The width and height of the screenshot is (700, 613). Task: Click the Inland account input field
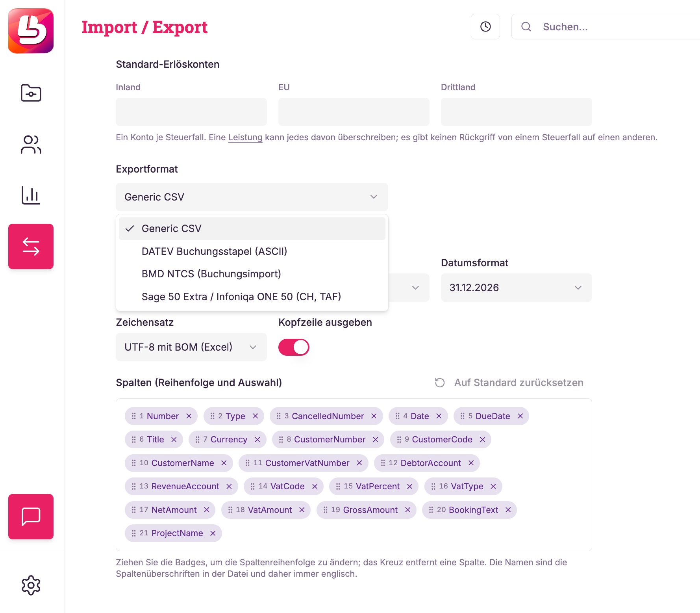pos(191,112)
